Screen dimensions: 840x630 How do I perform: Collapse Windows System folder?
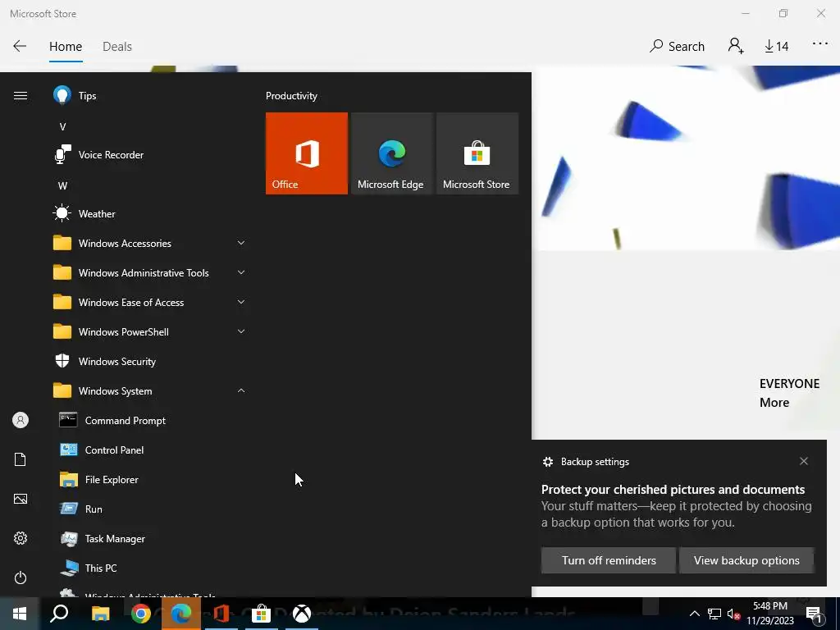click(150, 391)
